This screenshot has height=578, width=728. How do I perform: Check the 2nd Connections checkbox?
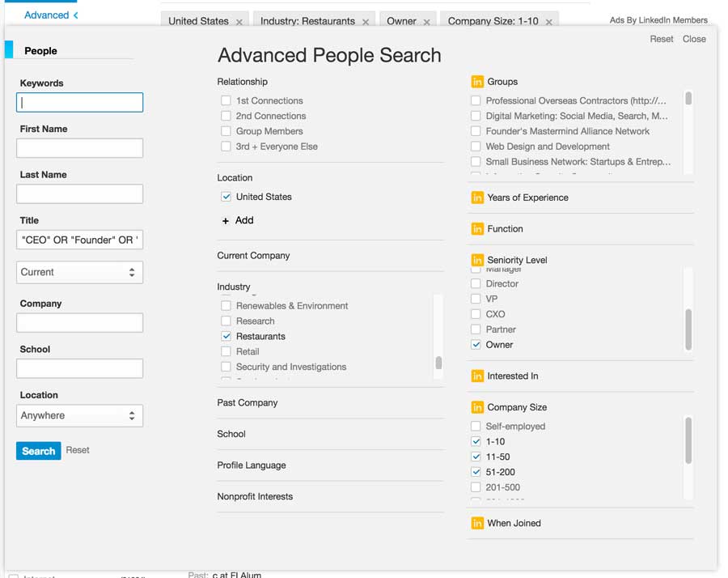coord(226,116)
